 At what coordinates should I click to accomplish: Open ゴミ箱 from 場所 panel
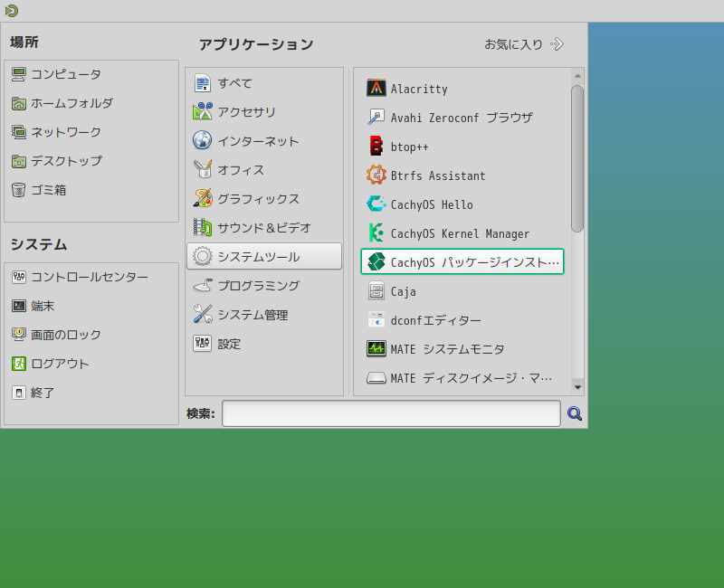coord(45,190)
